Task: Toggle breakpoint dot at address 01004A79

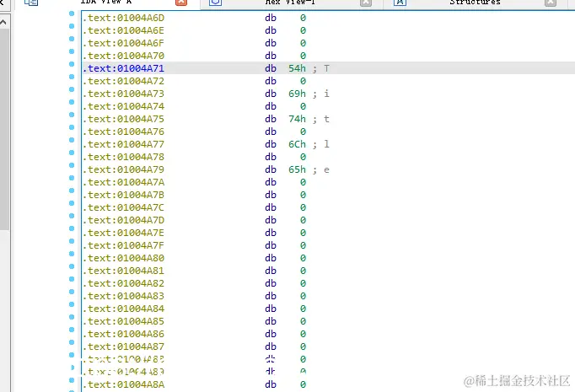Action: [x=72, y=165]
